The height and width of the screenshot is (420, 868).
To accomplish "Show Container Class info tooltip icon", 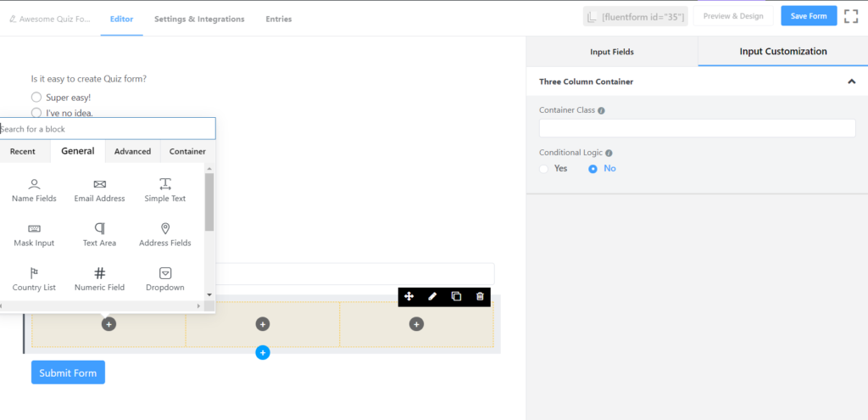I will [x=601, y=110].
